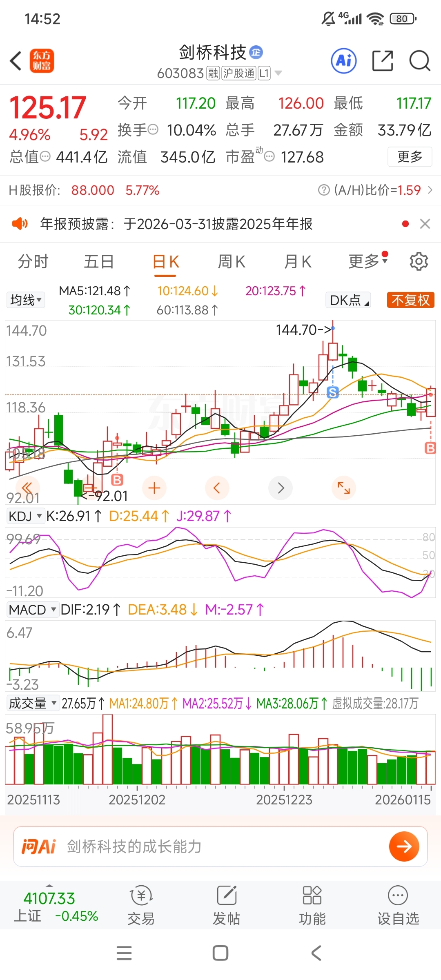The image size is (441, 980).
Task: Open the DK点 selector
Action: pos(348,300)
